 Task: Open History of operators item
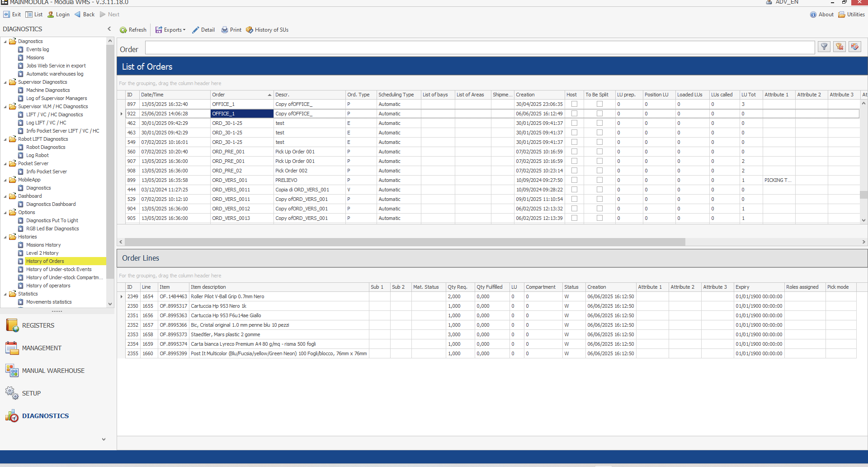point(48,286)
